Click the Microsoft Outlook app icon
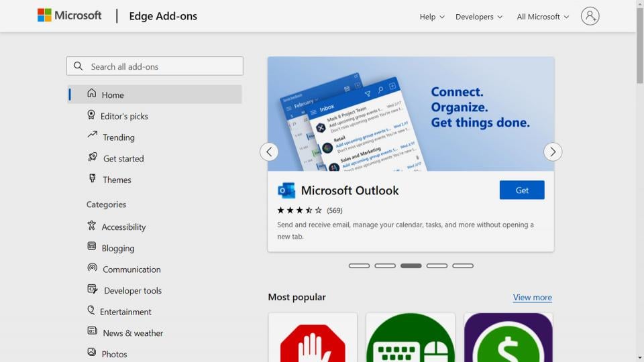This screenshot has width=644, height=362. pos(286,190)
